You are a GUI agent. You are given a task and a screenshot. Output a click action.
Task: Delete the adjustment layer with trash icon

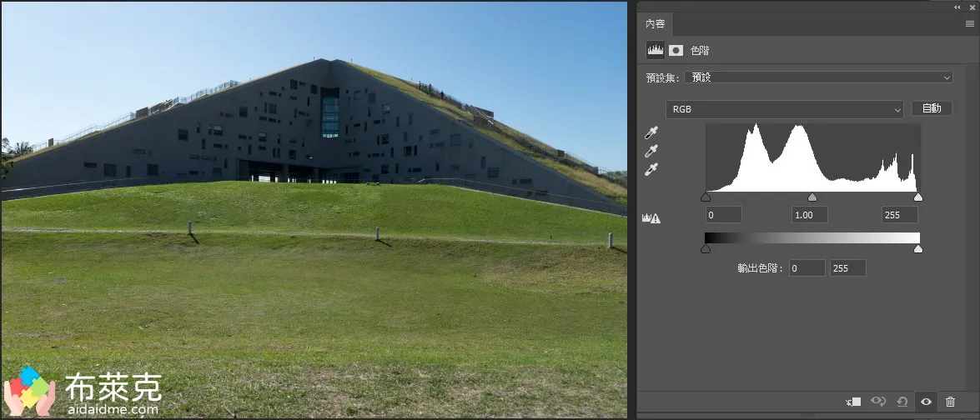(x=950, y=402)
